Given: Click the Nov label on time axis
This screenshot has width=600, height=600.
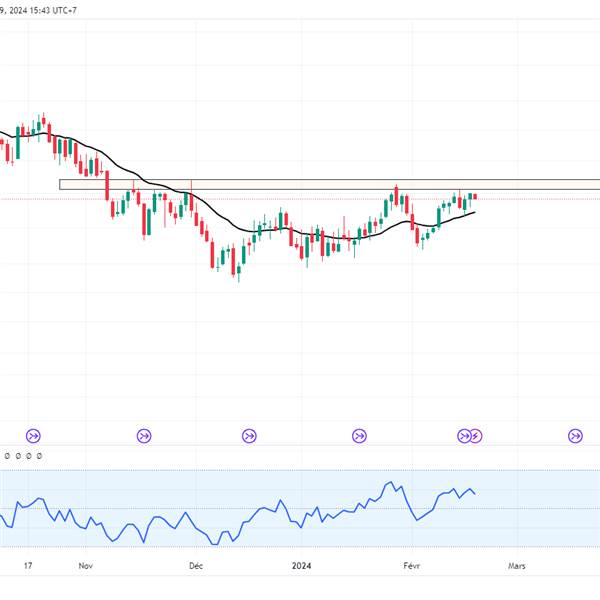Looking at the screenshot, I should [85, 566].
